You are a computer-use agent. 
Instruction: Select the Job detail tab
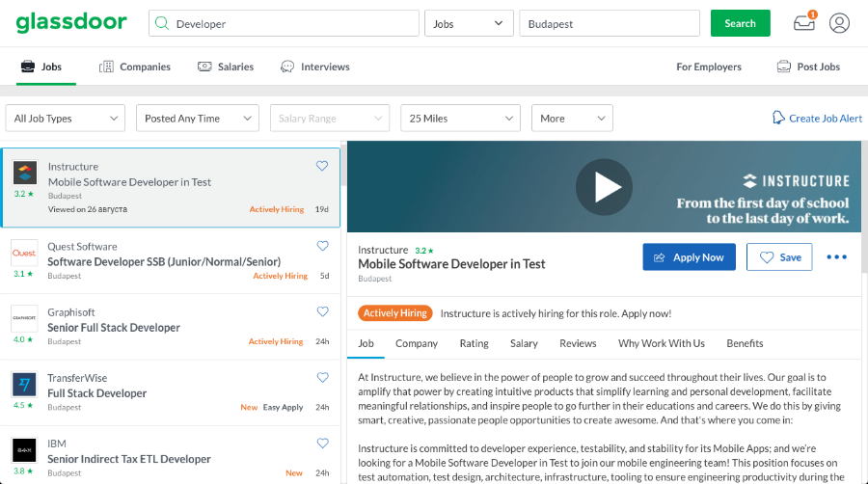pyautogui.click(x=366, y=343)
